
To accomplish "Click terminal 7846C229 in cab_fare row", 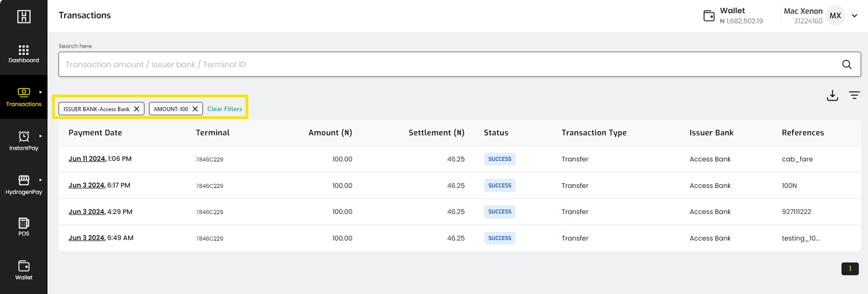I will pos(209,159).
